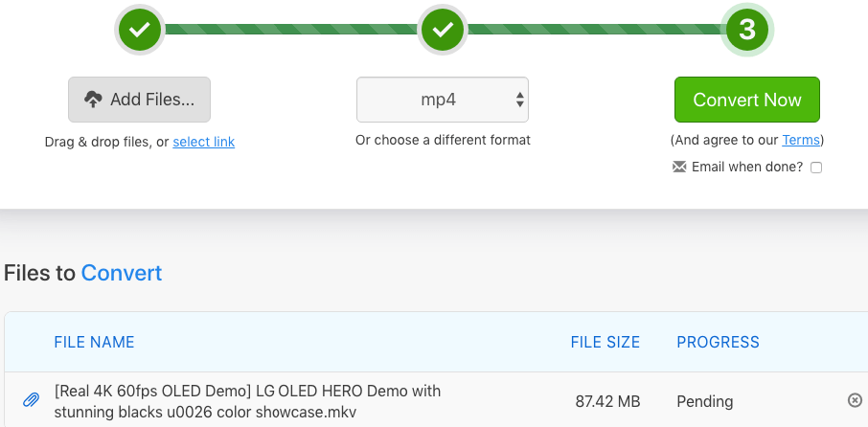Click the PROGRESS column header
Screen dimensions: 868x427
(718, 342)
